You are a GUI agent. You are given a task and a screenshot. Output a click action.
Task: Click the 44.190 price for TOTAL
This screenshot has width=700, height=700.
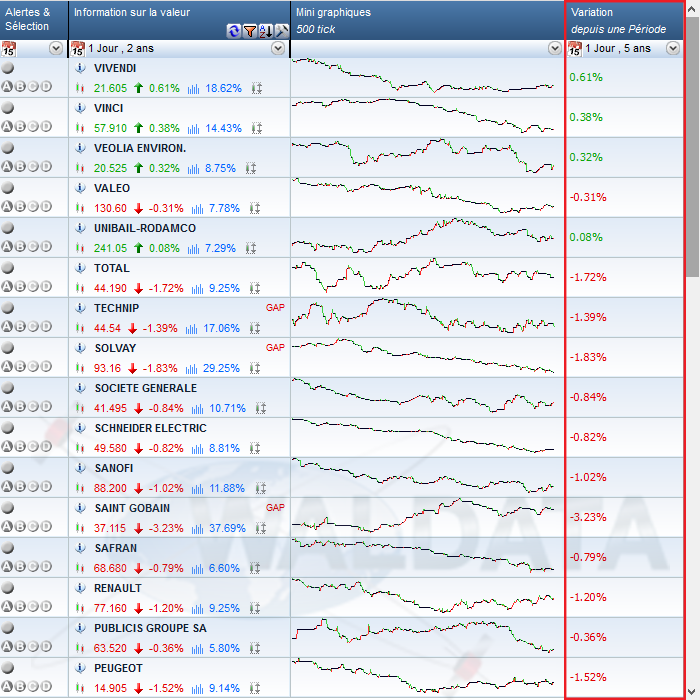coord(110,288)
